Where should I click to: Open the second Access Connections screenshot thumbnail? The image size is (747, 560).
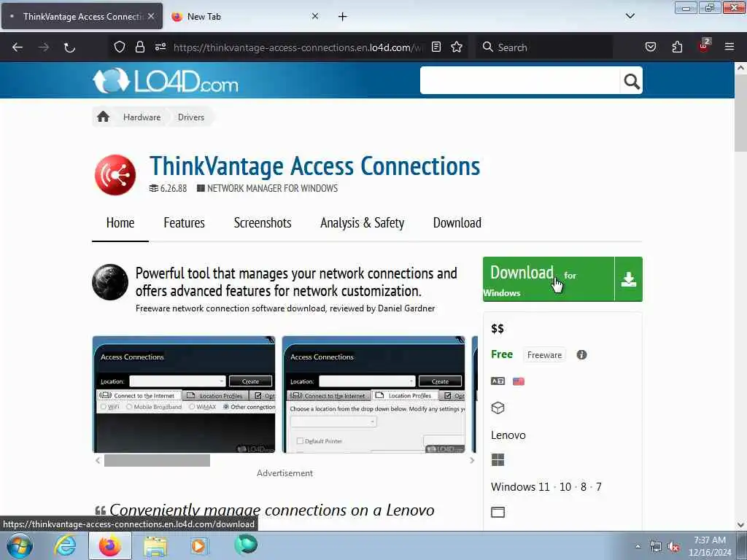point(373,394)
